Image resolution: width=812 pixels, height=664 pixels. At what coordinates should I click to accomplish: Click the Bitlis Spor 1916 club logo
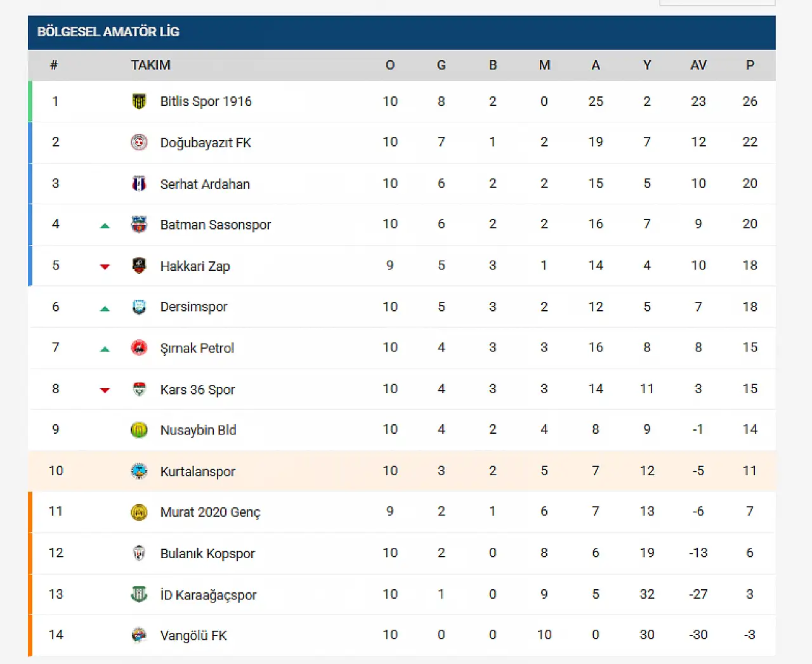tap(139, 101)
